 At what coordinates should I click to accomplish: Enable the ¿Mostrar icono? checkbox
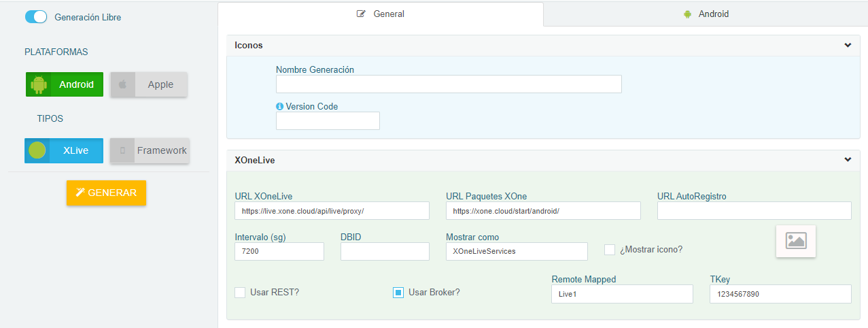click(610, 250)
